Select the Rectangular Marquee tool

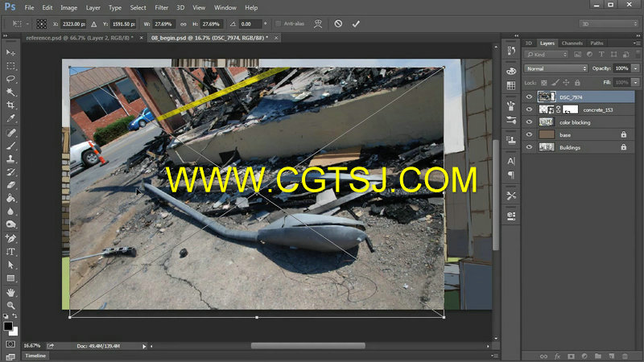pyautogui.click(x=10, y=66)
